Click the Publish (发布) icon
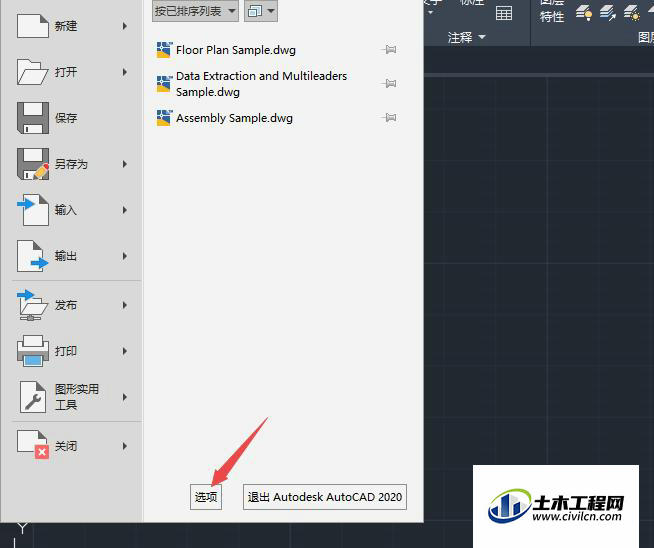 pyautogui.click(x=32, y=305)
